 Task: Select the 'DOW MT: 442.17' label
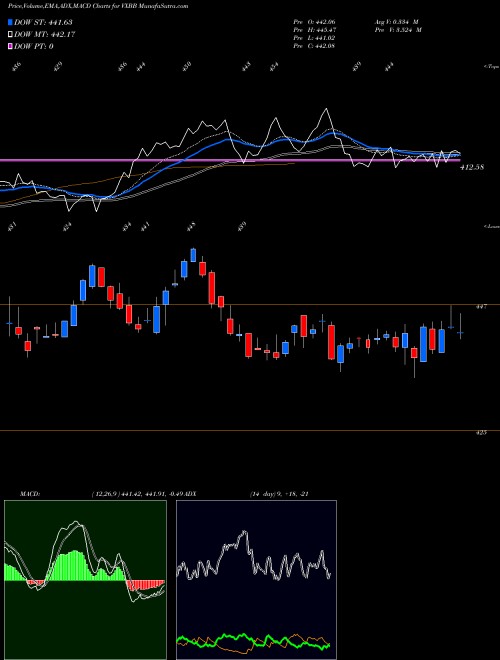pos(44,35)
